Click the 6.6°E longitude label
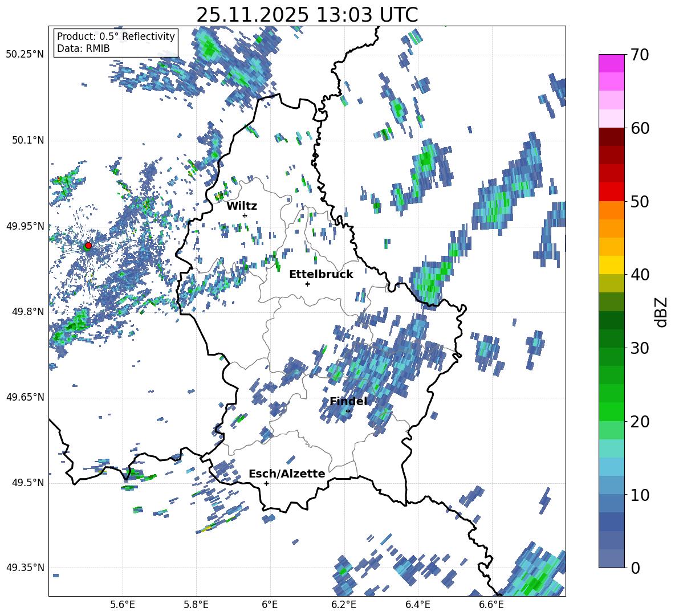 [491, 605]
